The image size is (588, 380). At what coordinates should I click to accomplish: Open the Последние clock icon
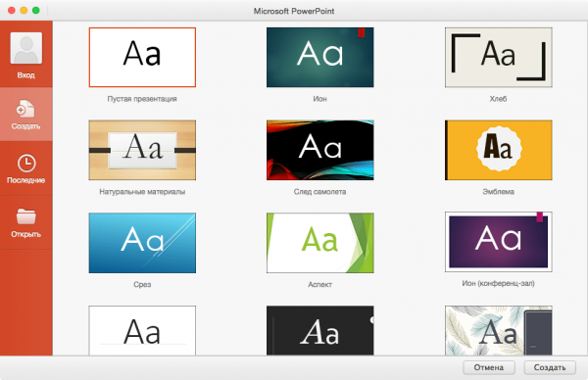[x=26, y=164]
